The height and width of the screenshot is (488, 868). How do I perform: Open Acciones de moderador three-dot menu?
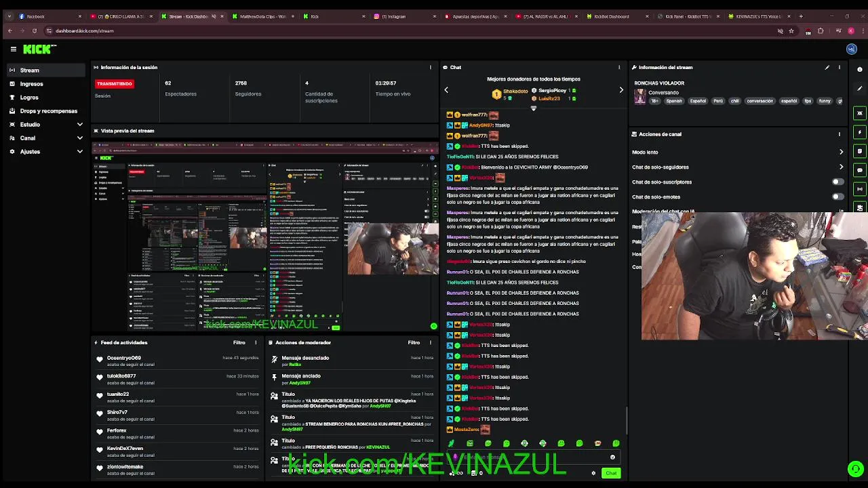430,342
